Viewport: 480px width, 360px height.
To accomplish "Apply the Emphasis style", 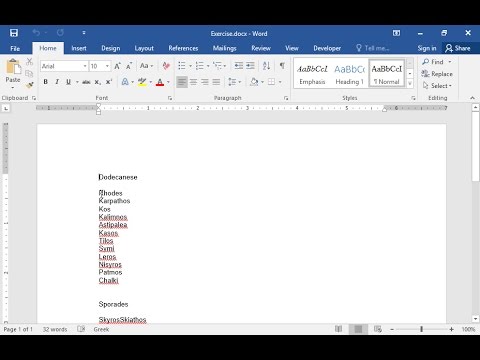I will pyautogui.click(x=312, y=74).
